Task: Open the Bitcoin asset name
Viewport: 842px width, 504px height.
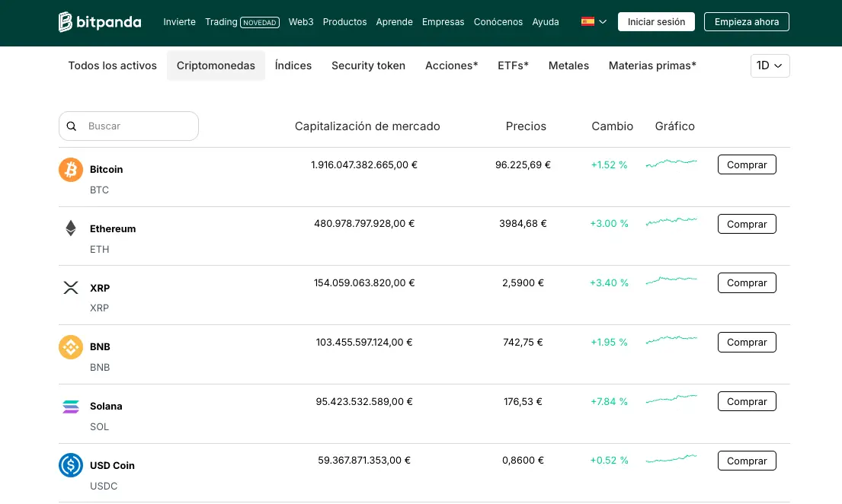Action: [x=107, y=170]
